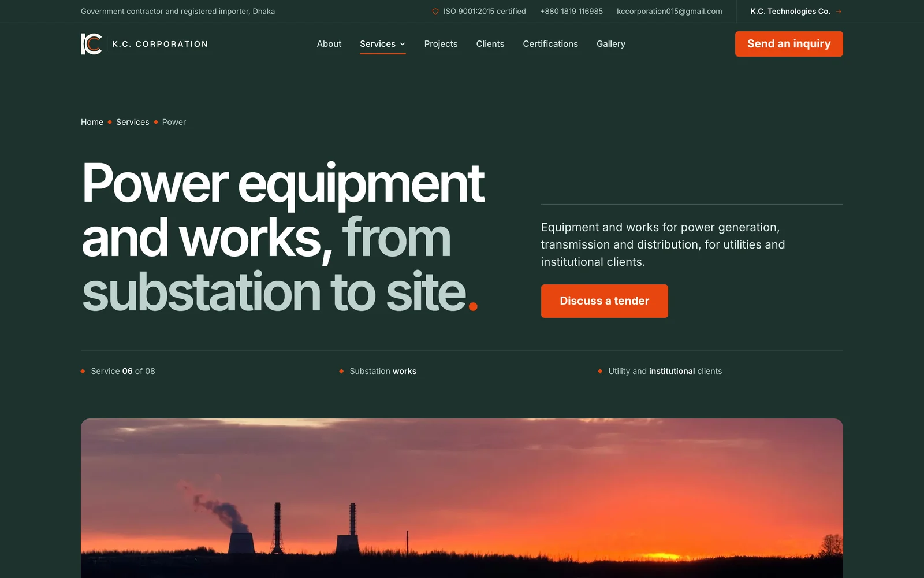Go to Services in the breadcrumb
Screen dimensions: 924x578
pyautogui.click(x=133, y=122)
